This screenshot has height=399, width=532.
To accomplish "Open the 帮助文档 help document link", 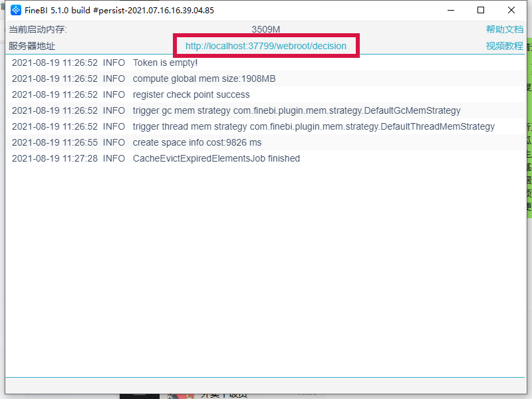I will pos(505,29).
